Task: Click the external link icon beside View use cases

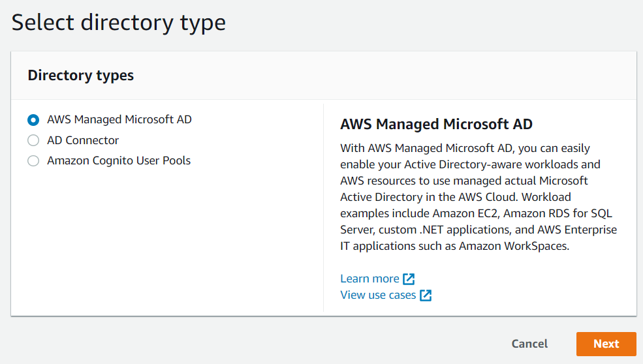Action: [x=426, y=296]
